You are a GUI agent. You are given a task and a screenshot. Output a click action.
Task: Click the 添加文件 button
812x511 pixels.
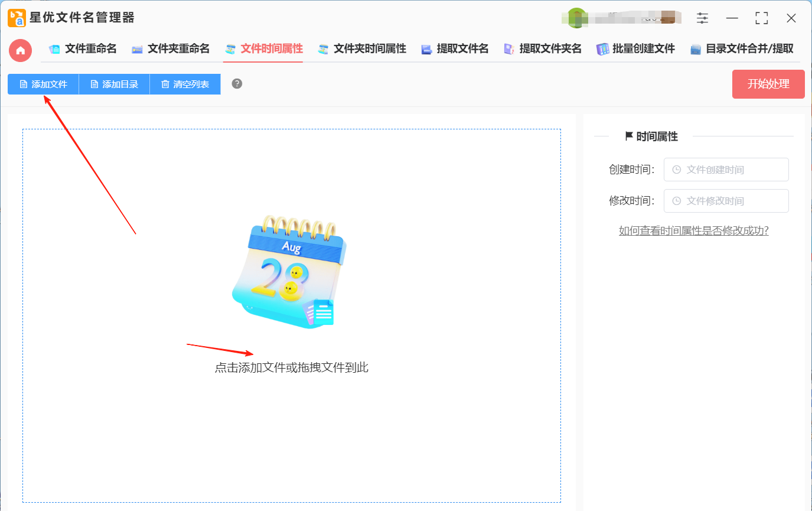click(43, 84)
